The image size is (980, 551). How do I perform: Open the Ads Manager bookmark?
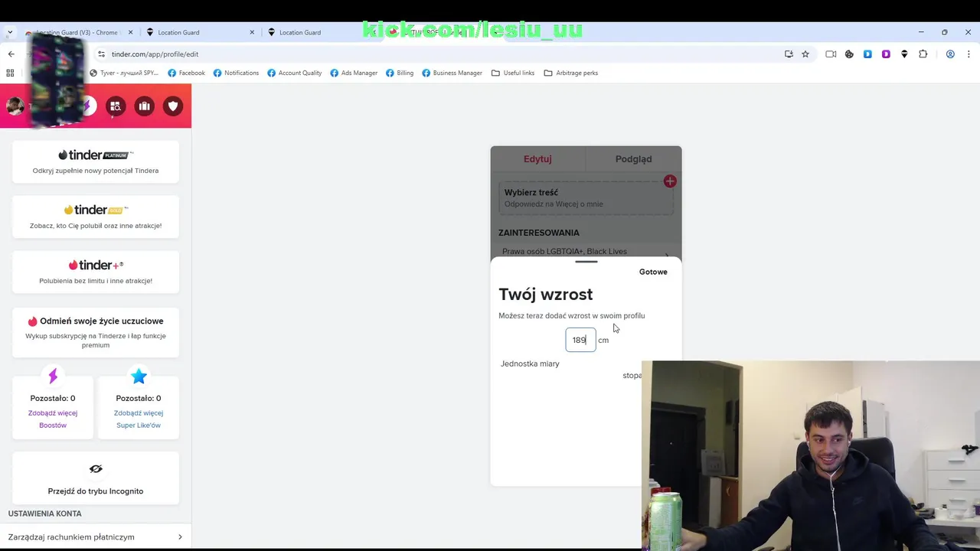pos(354,73)
